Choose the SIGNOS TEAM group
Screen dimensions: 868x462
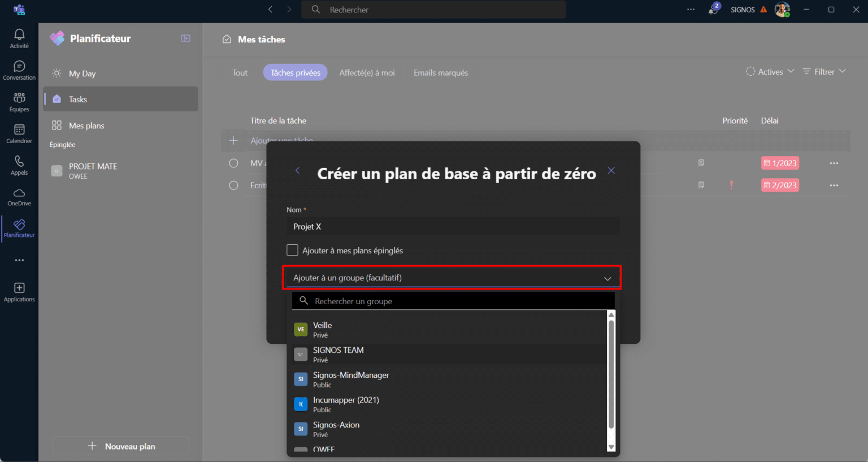(x=338, y=355)
